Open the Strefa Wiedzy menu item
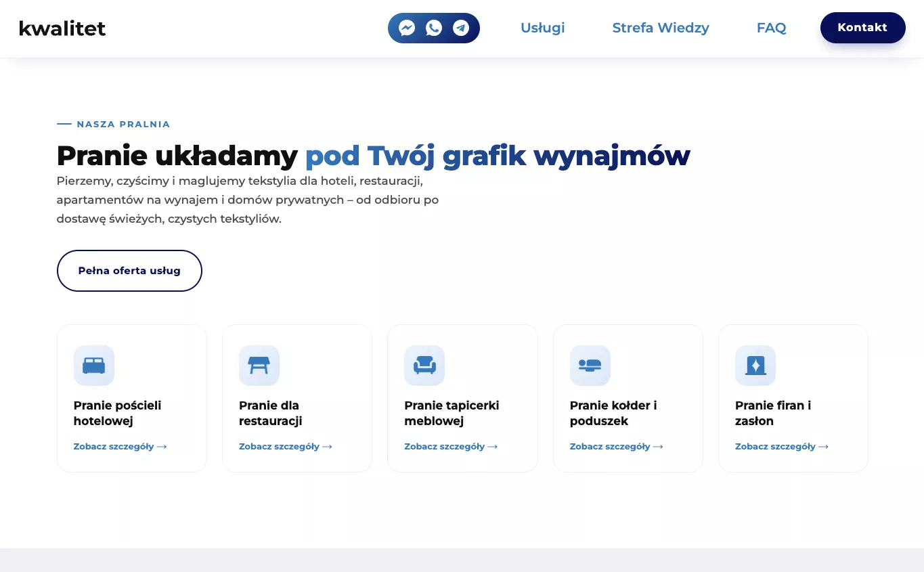 tap(661, 28)
